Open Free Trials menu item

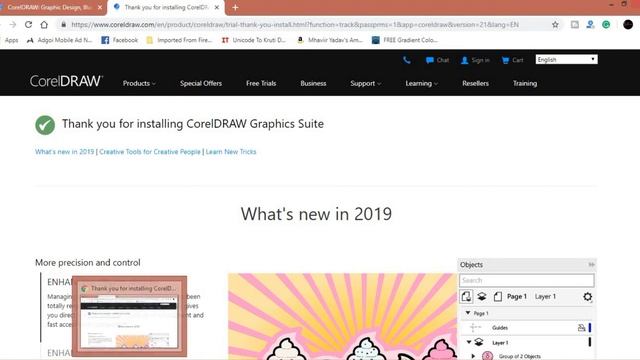(261, 83)
